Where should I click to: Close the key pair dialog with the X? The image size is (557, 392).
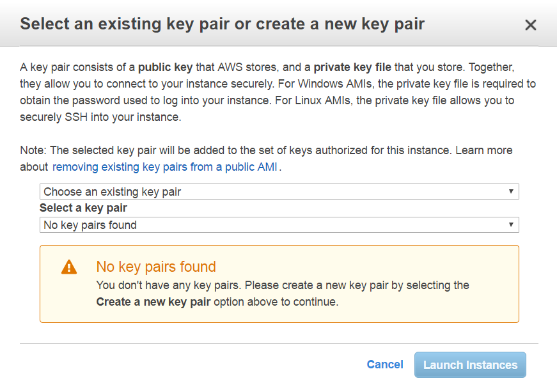tap(531, 24)
